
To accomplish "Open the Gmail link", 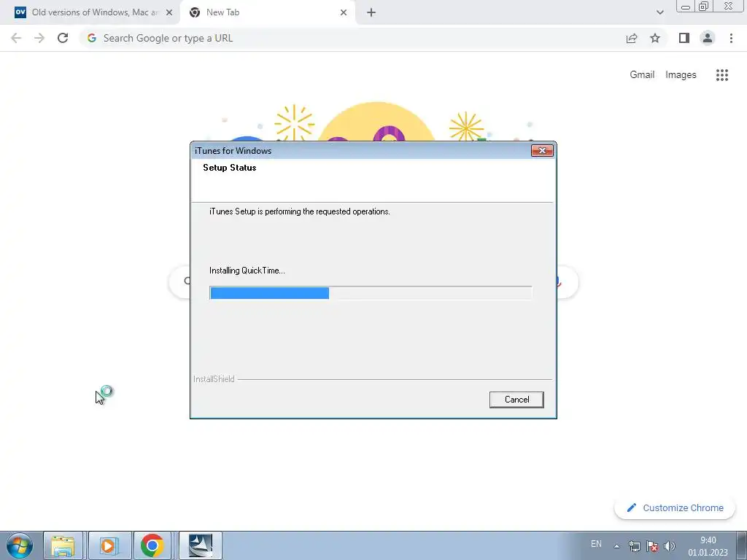I will pos(642,75).
